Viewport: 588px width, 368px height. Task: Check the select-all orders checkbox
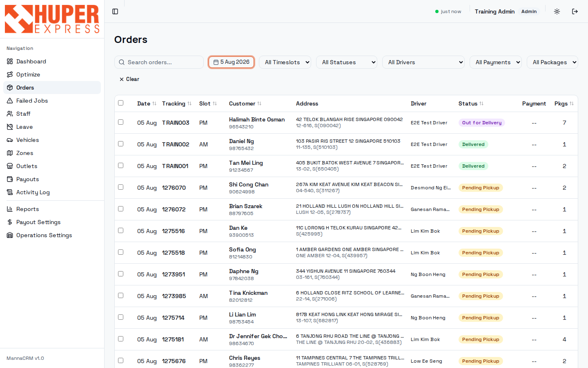pos(120,103)
